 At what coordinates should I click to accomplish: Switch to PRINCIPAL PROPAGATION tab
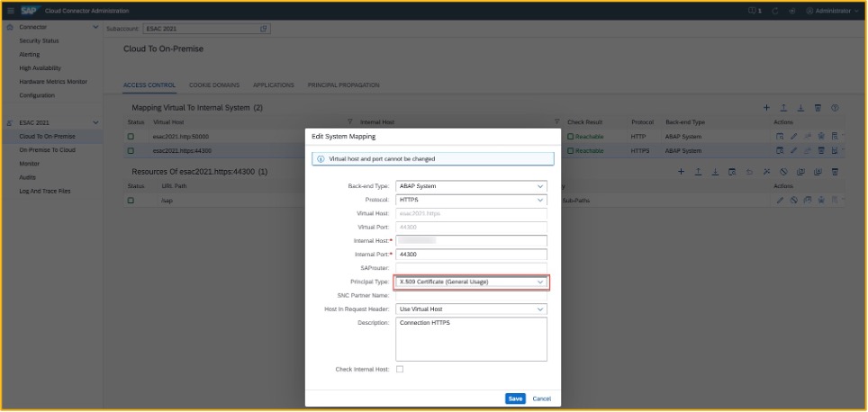click(344, 85)
